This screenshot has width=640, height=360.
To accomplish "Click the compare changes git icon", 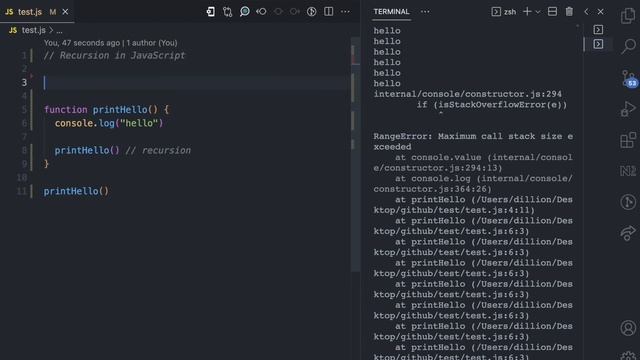I will (x=228, y=12).
